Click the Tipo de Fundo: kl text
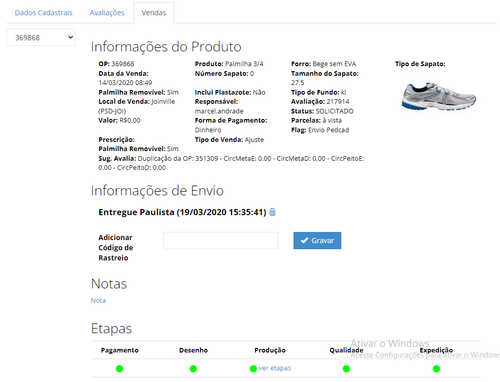Screen dimensions: 500x382 click(319, 92)
